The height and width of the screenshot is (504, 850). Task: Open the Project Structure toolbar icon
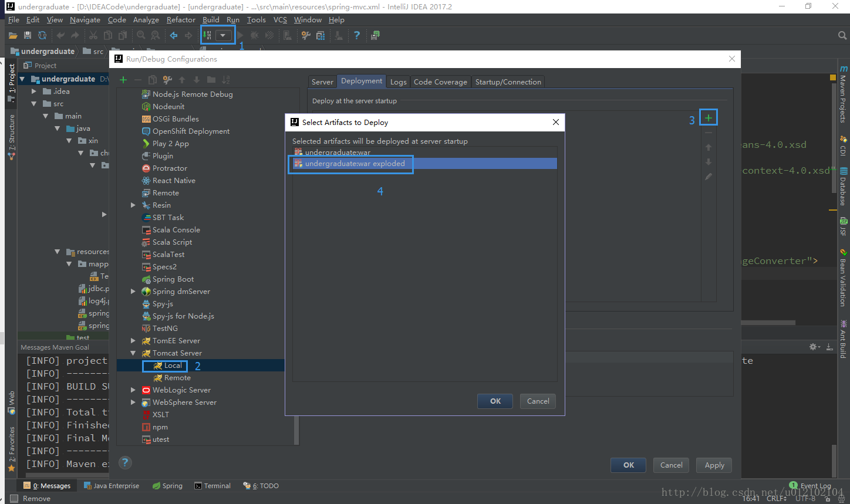(x=321, y=36)
